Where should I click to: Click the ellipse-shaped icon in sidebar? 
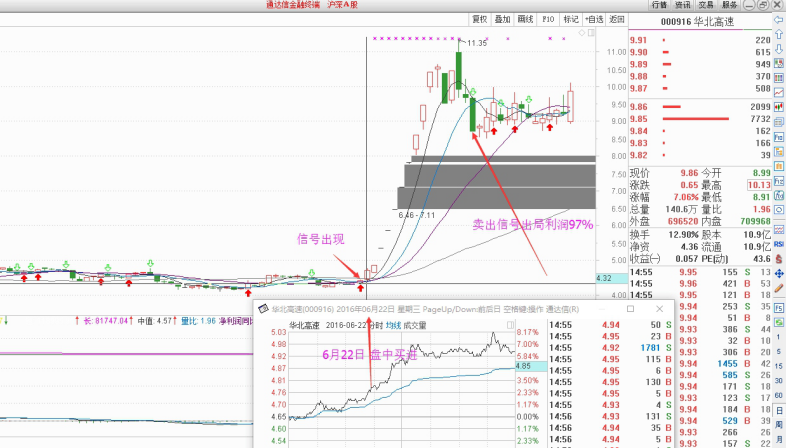pos(779,209)
